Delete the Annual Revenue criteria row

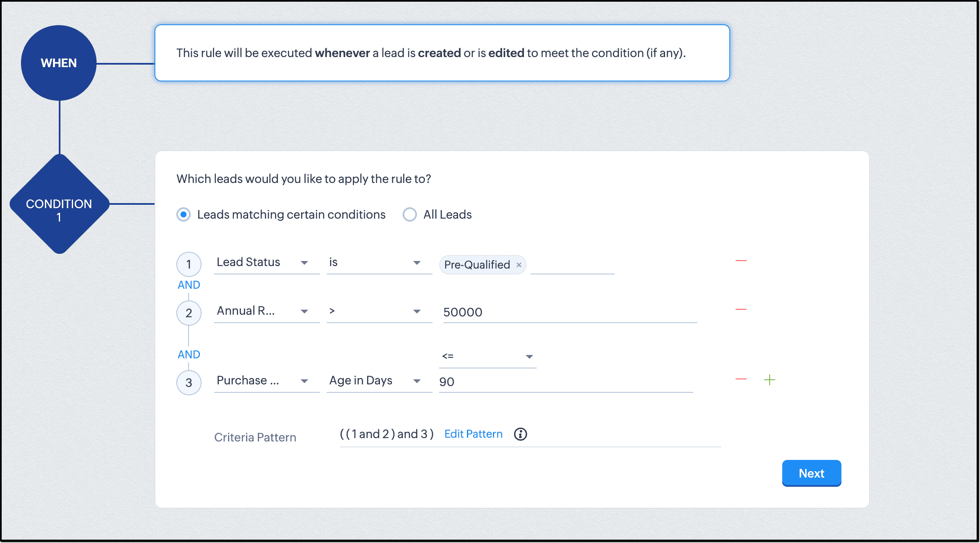click(x=741, y=310)
